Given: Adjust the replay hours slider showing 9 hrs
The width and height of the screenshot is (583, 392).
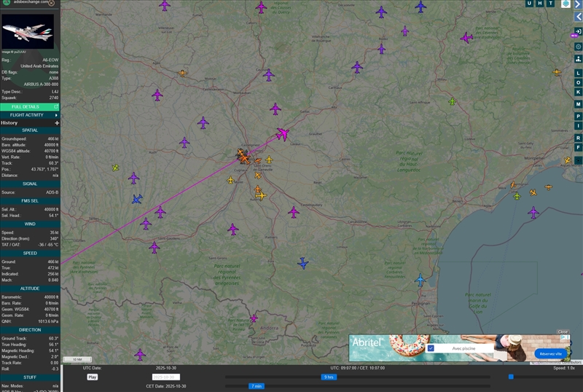Looking at the screenshot, I should click(x=329, y=377).
